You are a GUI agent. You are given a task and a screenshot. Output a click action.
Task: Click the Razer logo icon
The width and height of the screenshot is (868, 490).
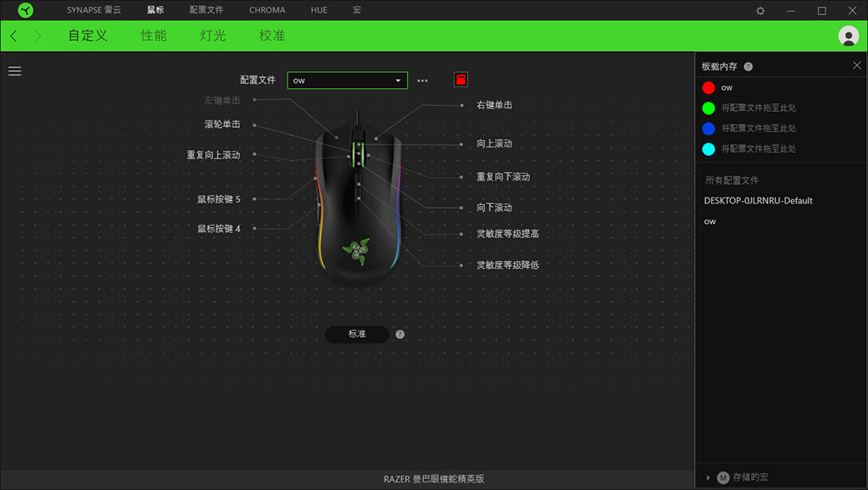tap(25, 10)
